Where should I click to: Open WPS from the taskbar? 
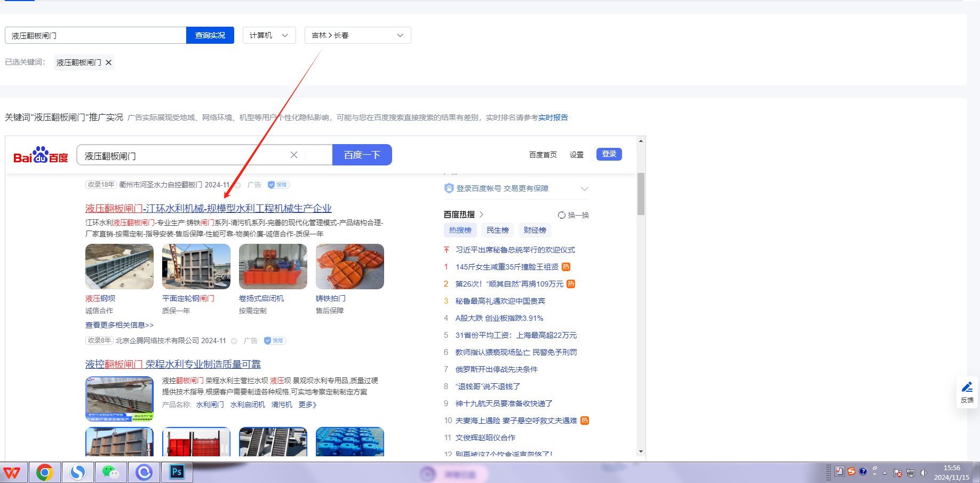click(12, 472)
